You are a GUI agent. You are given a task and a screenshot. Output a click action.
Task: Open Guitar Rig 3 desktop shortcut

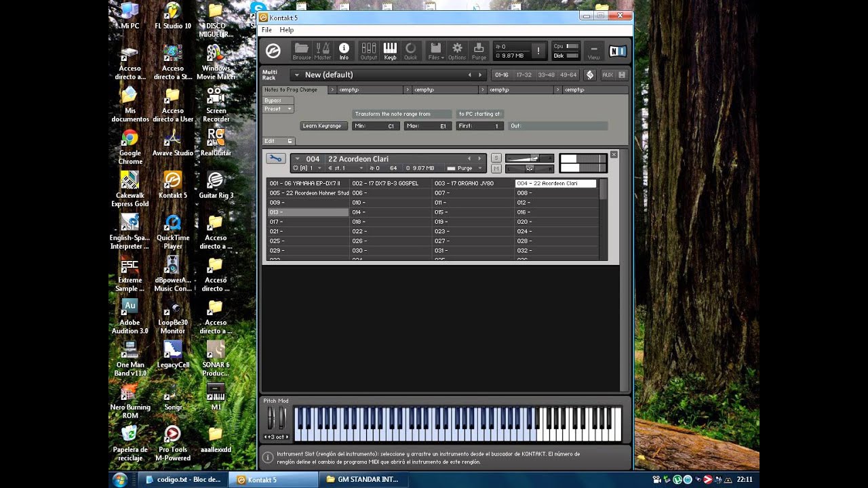(216, 186)
